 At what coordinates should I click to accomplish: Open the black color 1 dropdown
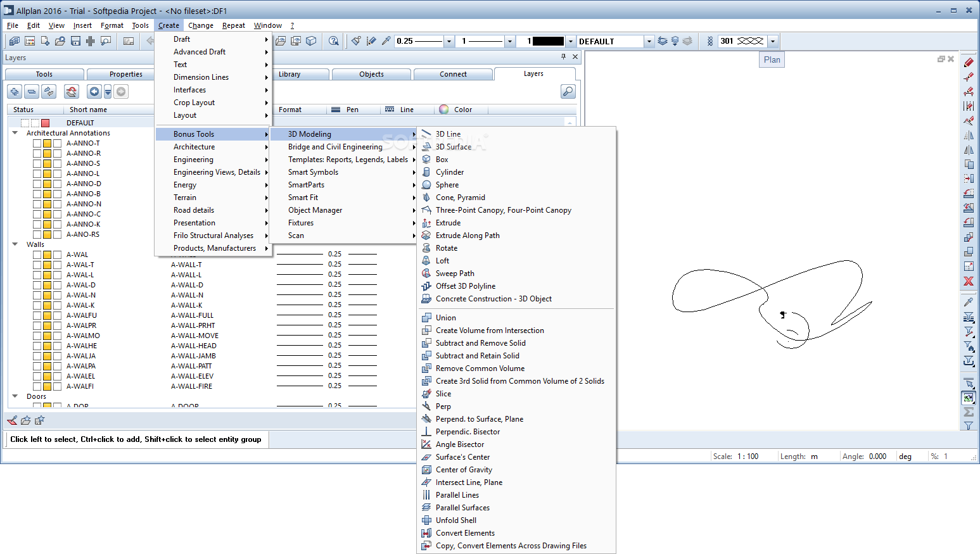[x=570, y=41]
